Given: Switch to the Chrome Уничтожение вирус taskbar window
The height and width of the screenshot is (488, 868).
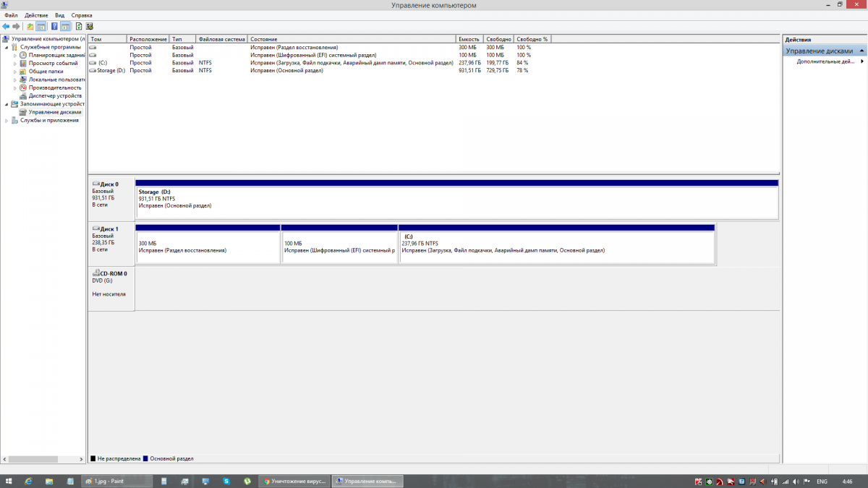Looking at the screenshot, I should click(x=294, y=481).
